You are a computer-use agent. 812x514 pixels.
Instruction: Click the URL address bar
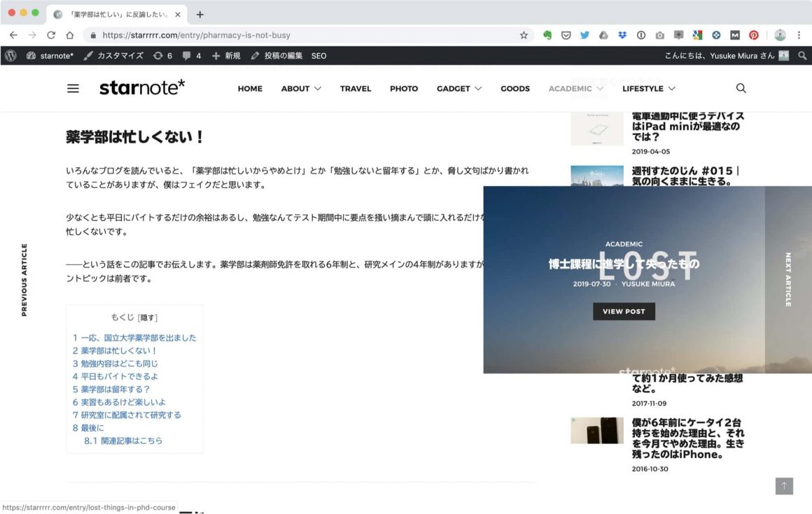coord(308,35)
